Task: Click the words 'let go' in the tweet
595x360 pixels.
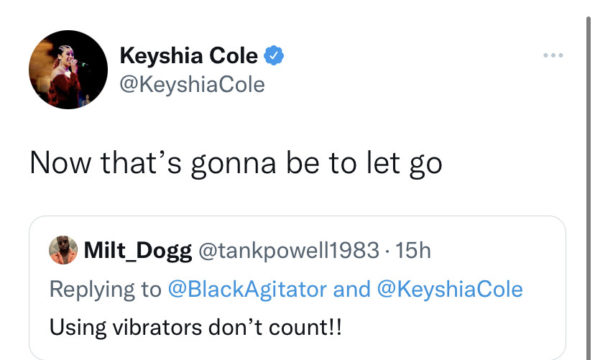Action: (404, 163)
